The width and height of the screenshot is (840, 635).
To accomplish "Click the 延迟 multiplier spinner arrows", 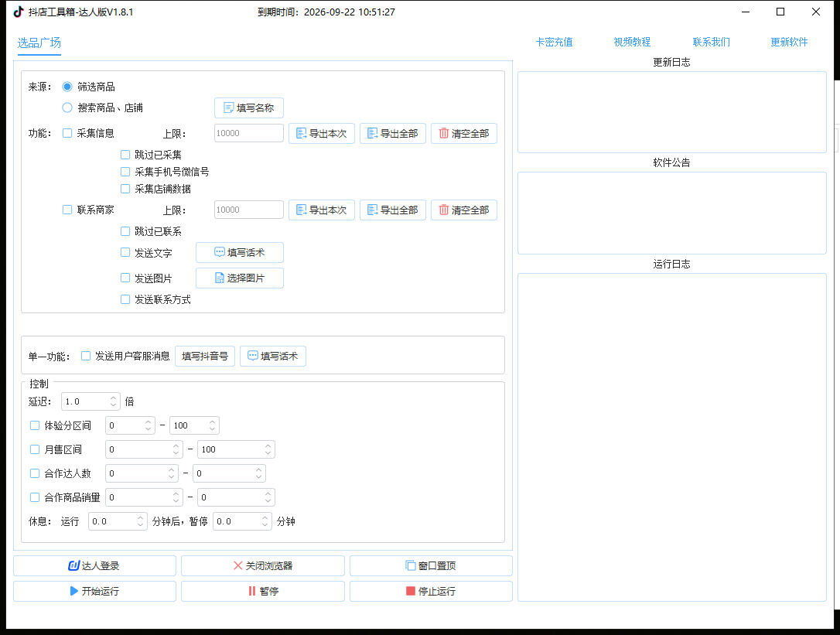I will click(x=113, y=401).
